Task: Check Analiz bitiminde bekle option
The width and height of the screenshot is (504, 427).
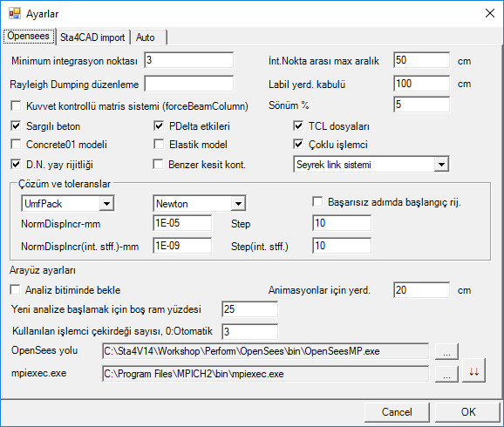Action: [15, 290]
